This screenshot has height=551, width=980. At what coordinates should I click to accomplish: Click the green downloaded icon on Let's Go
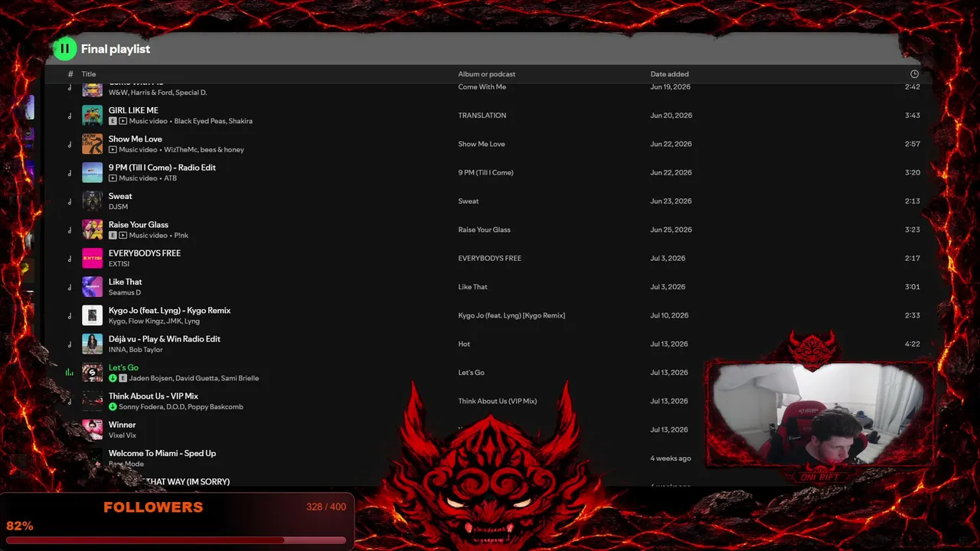tap(113, 378)
